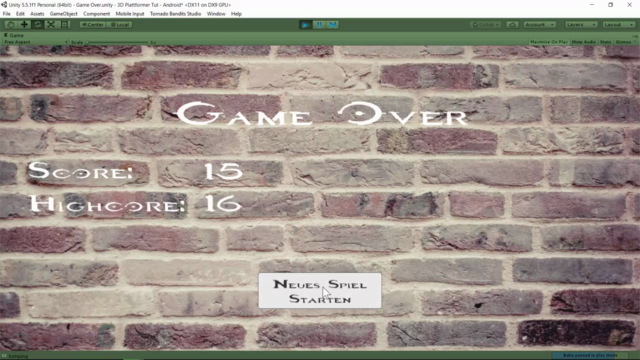Click the Neues Spiel Starten button
The image size is (640, 360).
point(320,291)
